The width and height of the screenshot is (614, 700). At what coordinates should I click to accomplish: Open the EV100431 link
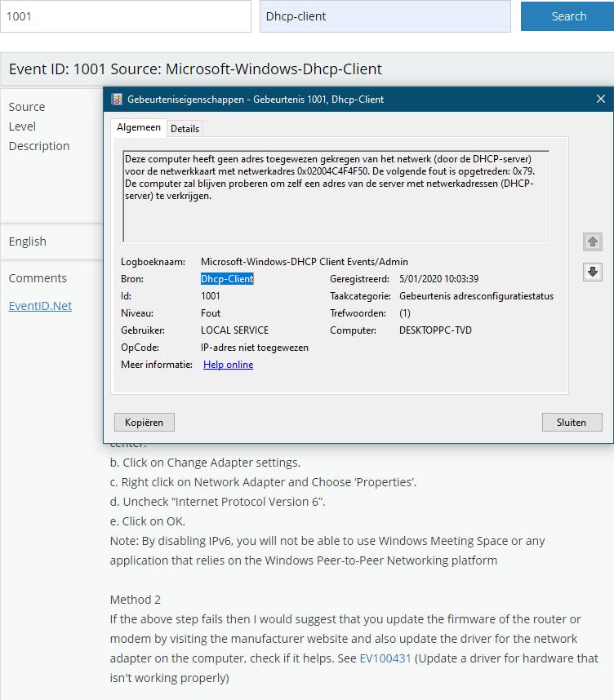[385, 658]
